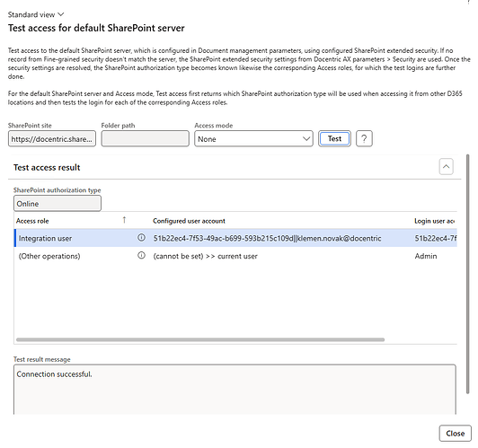Click the vertical scrollbar of the dialog
The width and height of the screenshot is (478, 448).
pyautogui.click(x=467, y=274)
